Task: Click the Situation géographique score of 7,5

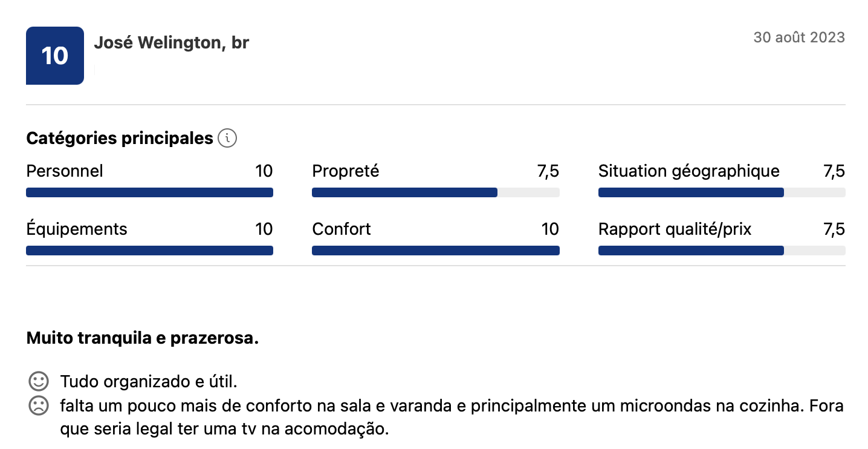Action: [x=835, y=171]
